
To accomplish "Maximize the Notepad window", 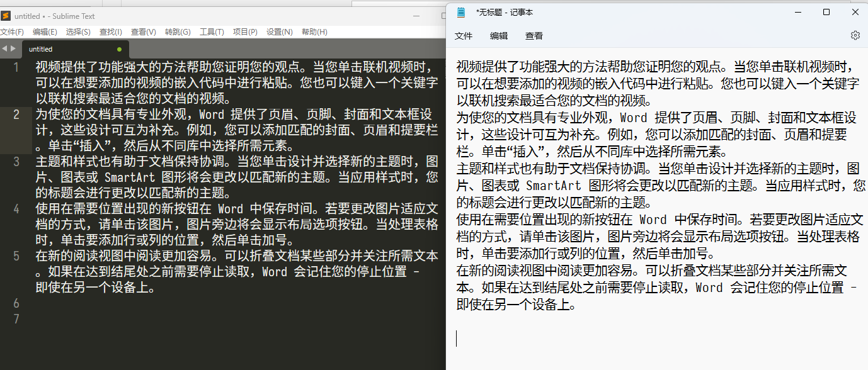I will click(x=826, y=12).
